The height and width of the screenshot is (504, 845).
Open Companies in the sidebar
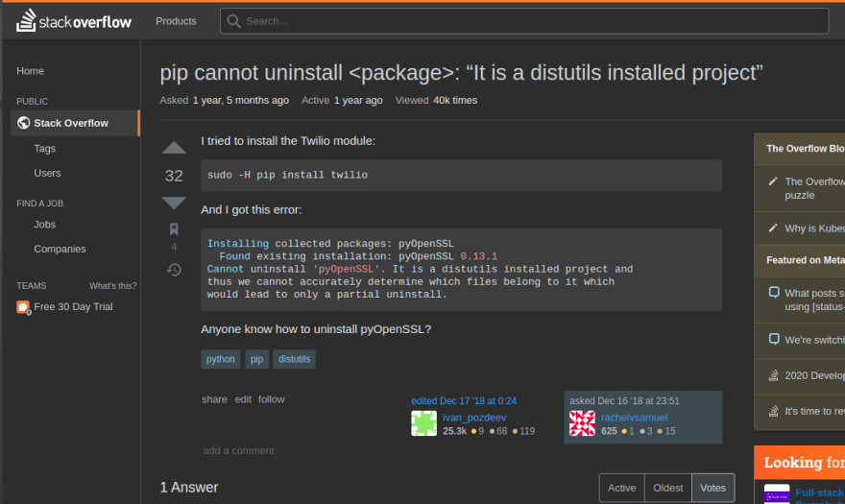60,249
